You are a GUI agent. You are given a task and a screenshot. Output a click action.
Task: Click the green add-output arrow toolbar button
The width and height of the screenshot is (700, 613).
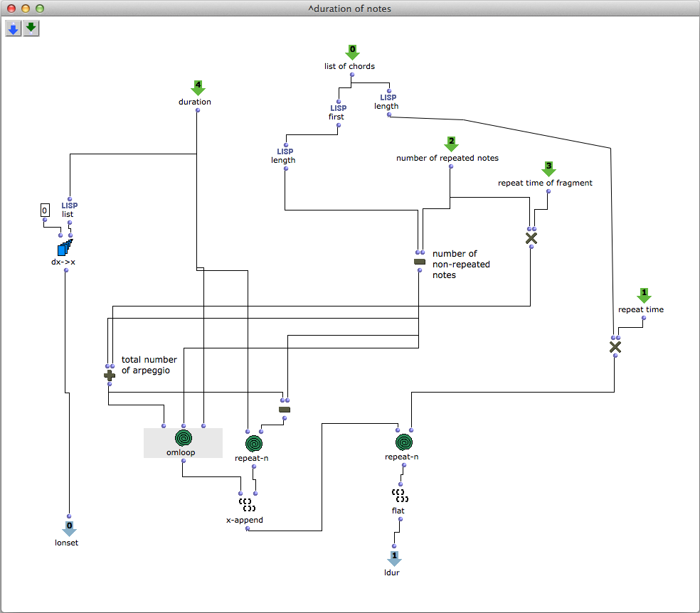pos(31,28)
